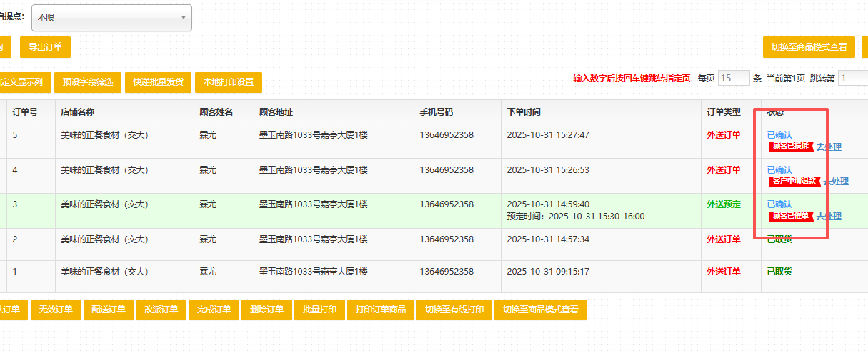This screenshot has width=868, height=351.
Task: Open 预设字段筛选 filter options
Action: (x=88, y=82)
